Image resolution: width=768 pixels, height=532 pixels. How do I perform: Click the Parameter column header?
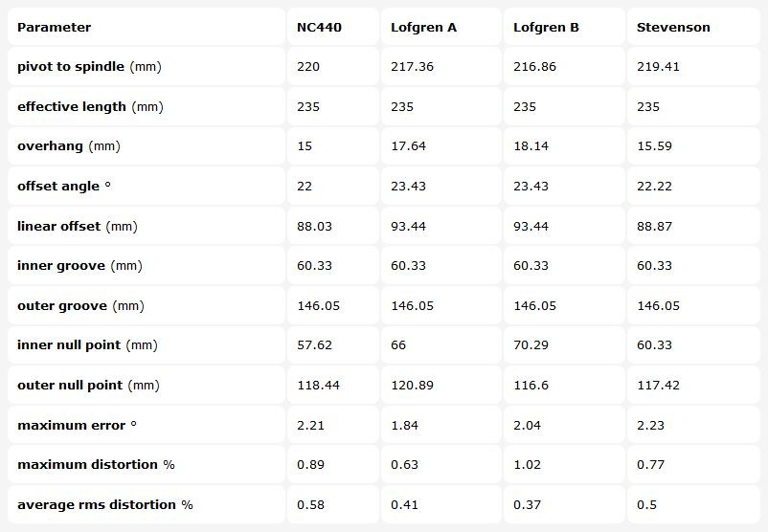tap(55, 28)
